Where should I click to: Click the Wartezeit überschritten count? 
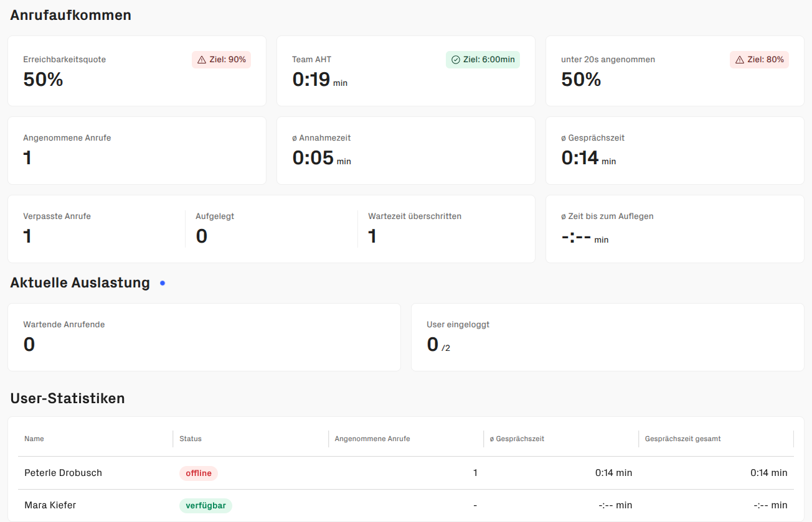(372, 236)
